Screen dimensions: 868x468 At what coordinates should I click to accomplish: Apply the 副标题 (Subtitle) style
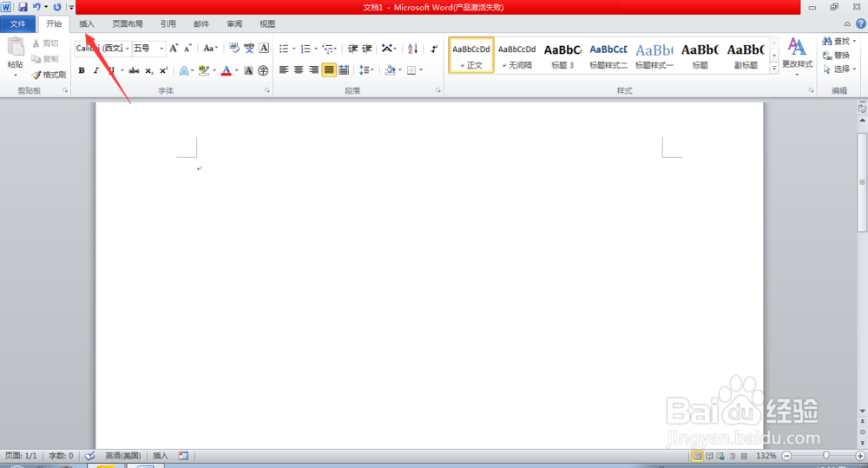[746, 55]
